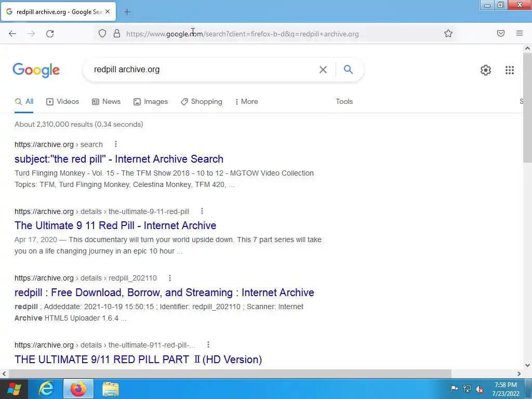The height and width of the screenshot is (399, 532).
Task: Click the padlock site security icon
Action: [117, 34]
